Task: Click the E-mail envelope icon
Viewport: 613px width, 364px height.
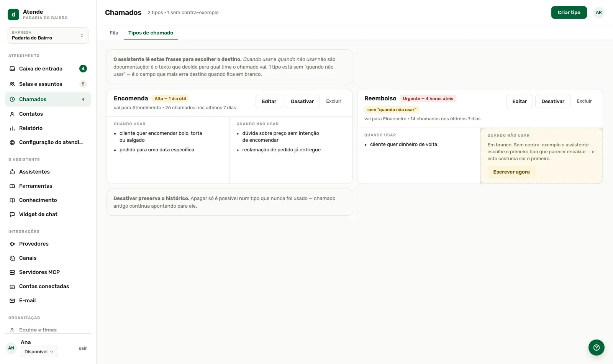Action: (x=12, y=300)
